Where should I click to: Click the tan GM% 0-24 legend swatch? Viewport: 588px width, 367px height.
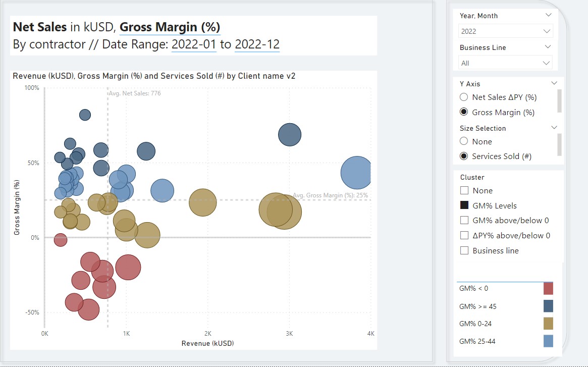pos(548,324)
